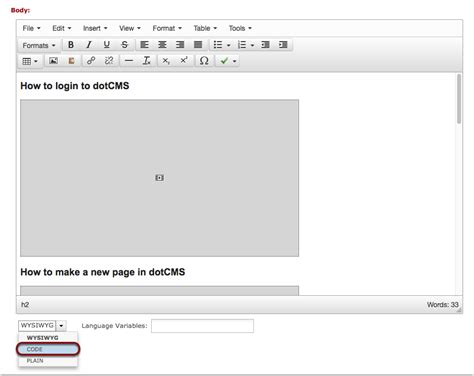Expand numbered list style arrow

[252, 45]
